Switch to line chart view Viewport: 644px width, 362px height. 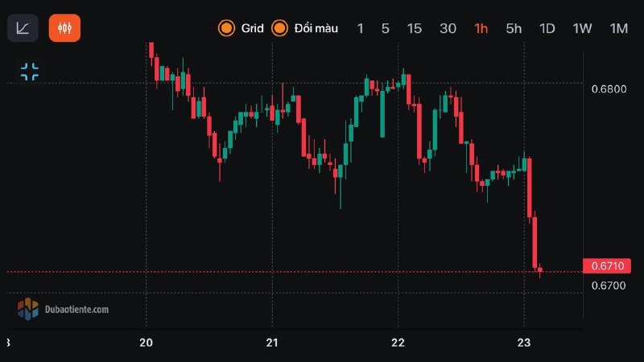[x=23, y=28]
